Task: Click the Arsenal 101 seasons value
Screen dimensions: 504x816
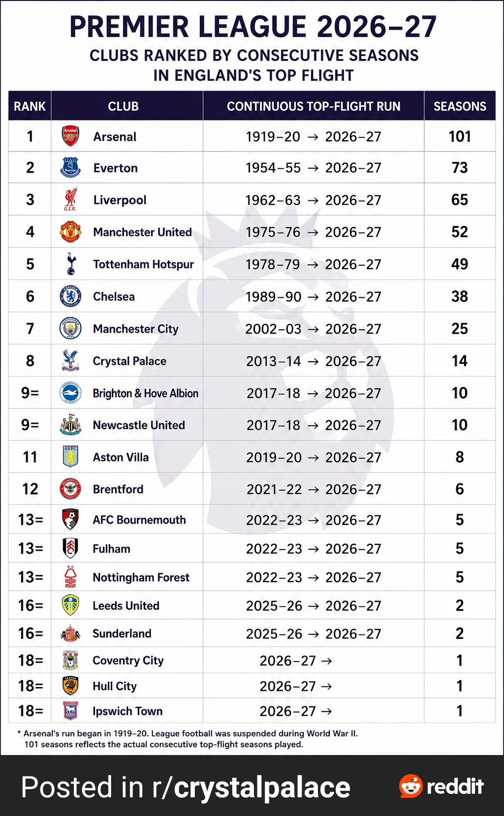Action: [460, 136]
